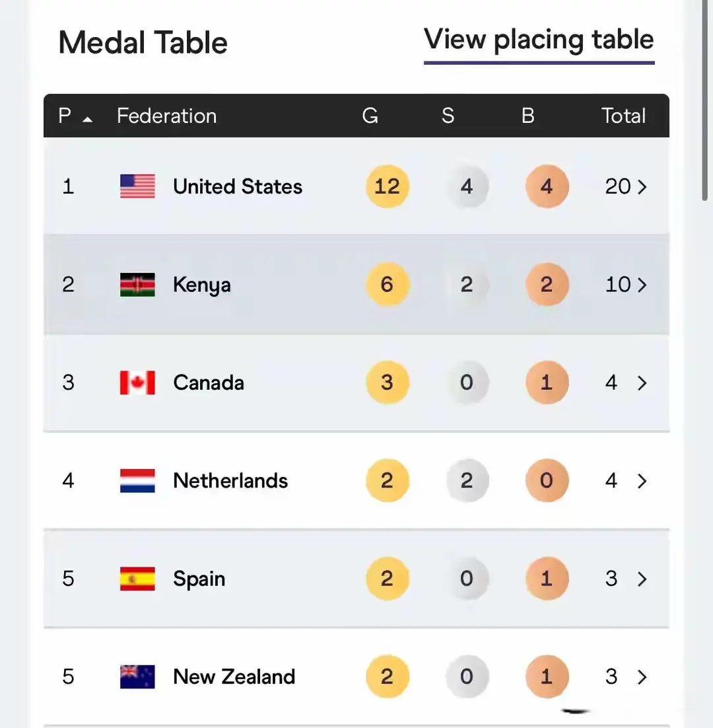Click the G gold column header
The height and width of the screenshot is (728, 713).
coord(370,116)
